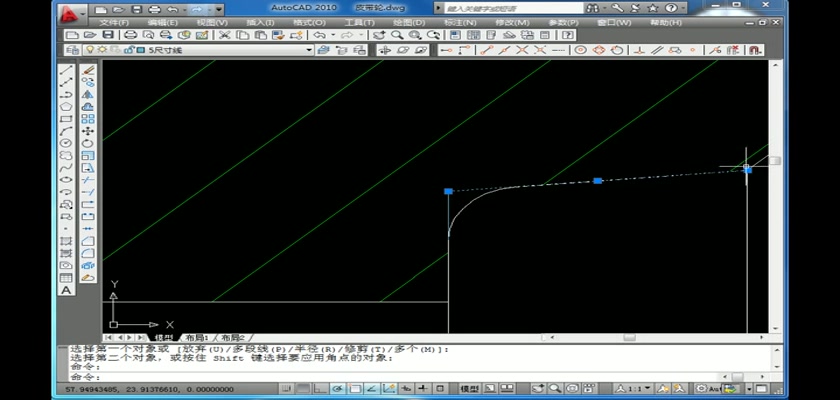The width and height of the screenshot is (840, 400).
Task: Select the Arc draw tool
Action: pos(66,131)
